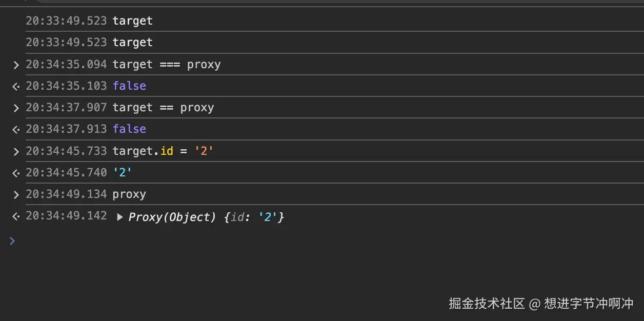
Task: Click the output arrow at 20:34:45.740
Action: (x=16, y=173)
